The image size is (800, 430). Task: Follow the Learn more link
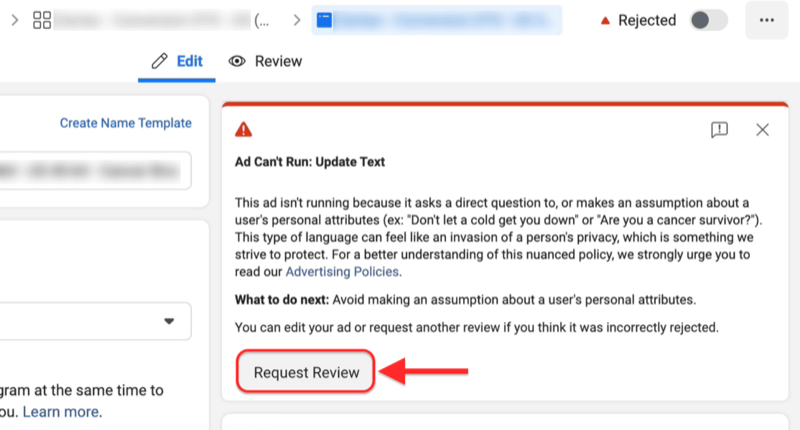click(62, 412)
